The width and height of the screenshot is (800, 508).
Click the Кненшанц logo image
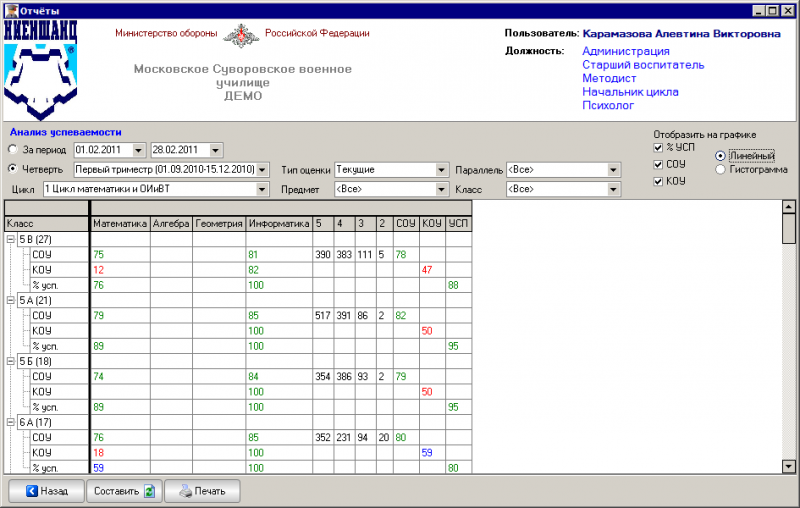[x=41, y=70]
